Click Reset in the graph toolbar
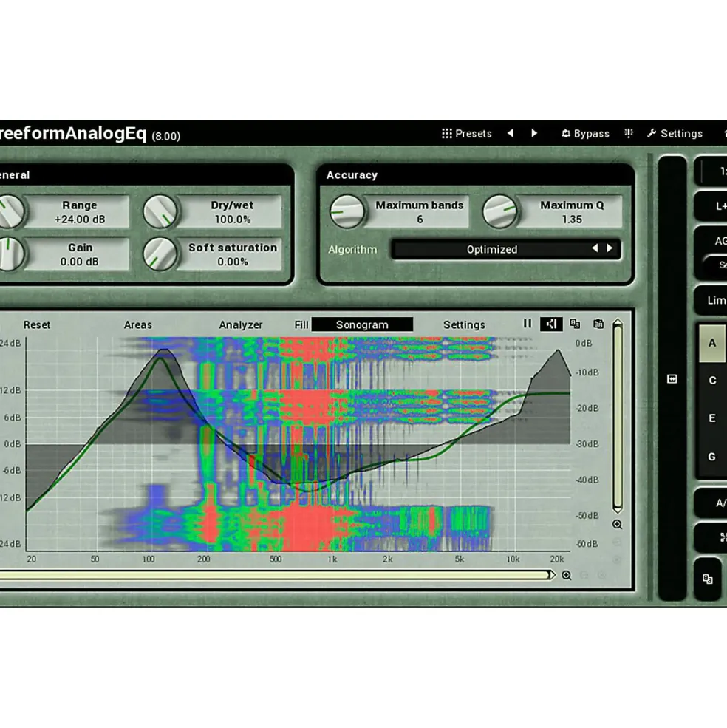This screenshot has width=727, height=728. point(37,324)
